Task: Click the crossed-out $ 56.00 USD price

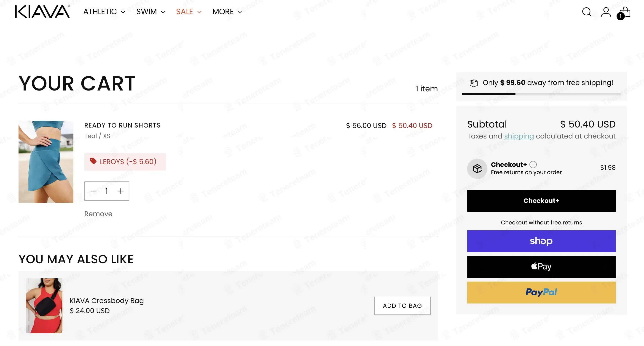Action: (366, 125)
